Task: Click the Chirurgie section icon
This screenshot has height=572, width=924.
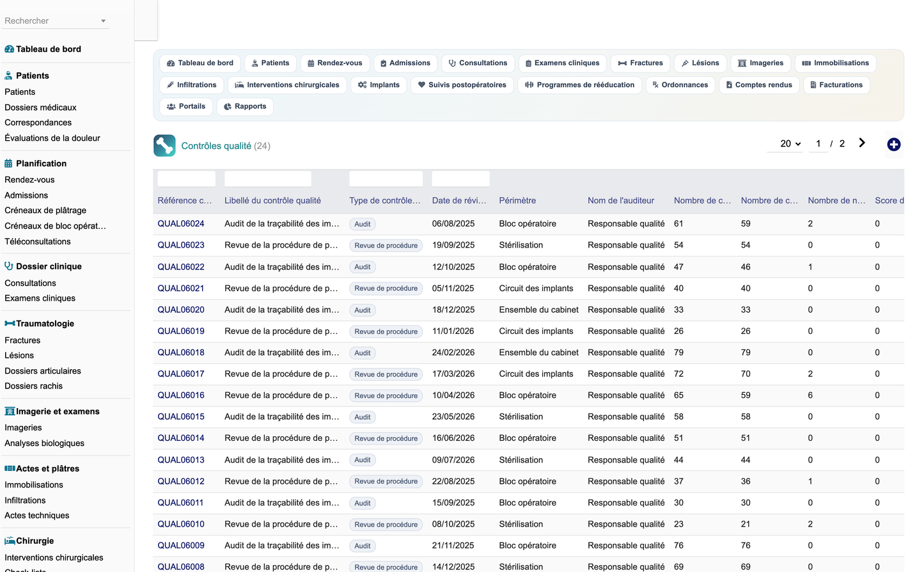Action: [x=10, y=541]
